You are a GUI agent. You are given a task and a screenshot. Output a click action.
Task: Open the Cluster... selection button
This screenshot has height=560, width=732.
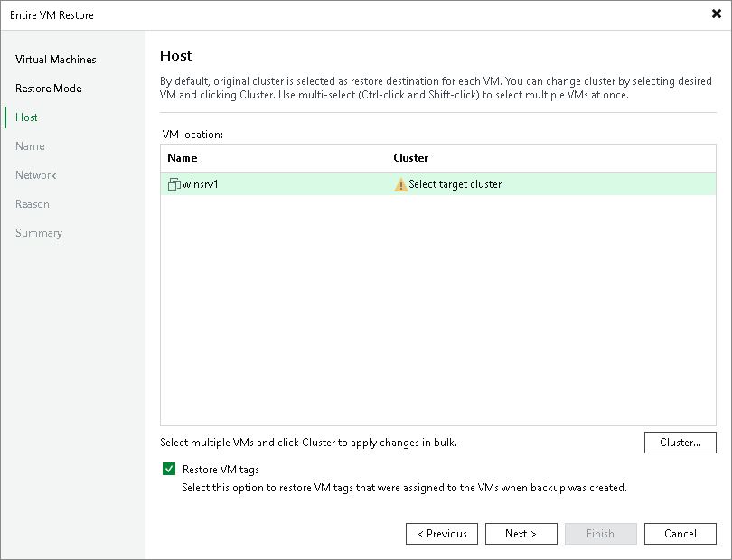[x=680, y=443]
